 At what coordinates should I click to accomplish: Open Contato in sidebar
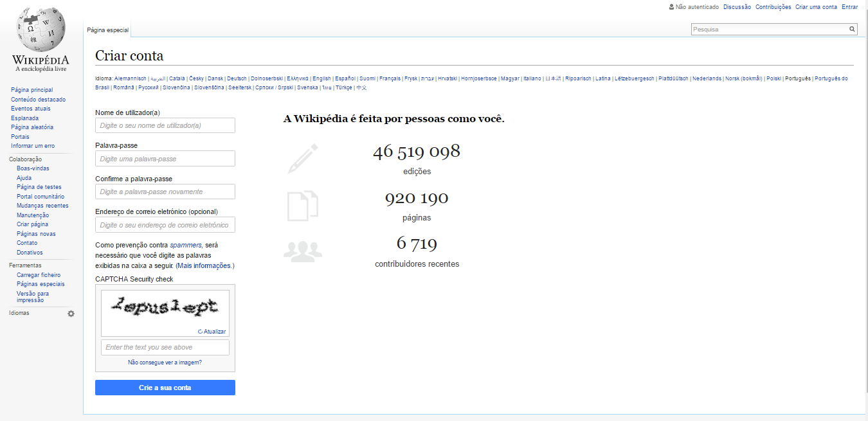coord(27,243)
